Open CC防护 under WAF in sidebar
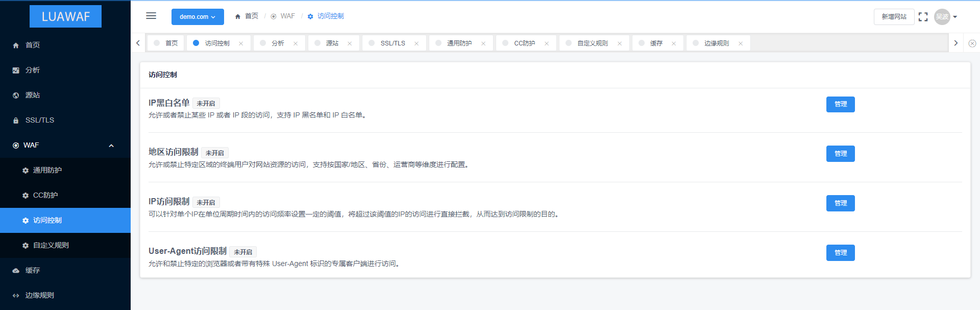Image resolution: width=980 pixels, height=310 pixels. pos(65,195)
